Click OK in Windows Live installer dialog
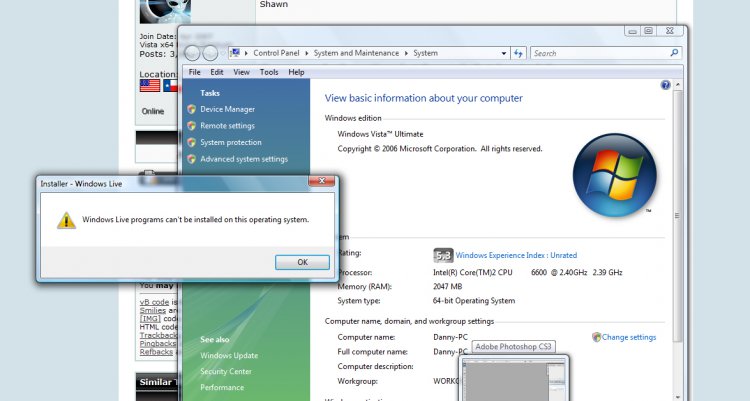 pos(302,262)
